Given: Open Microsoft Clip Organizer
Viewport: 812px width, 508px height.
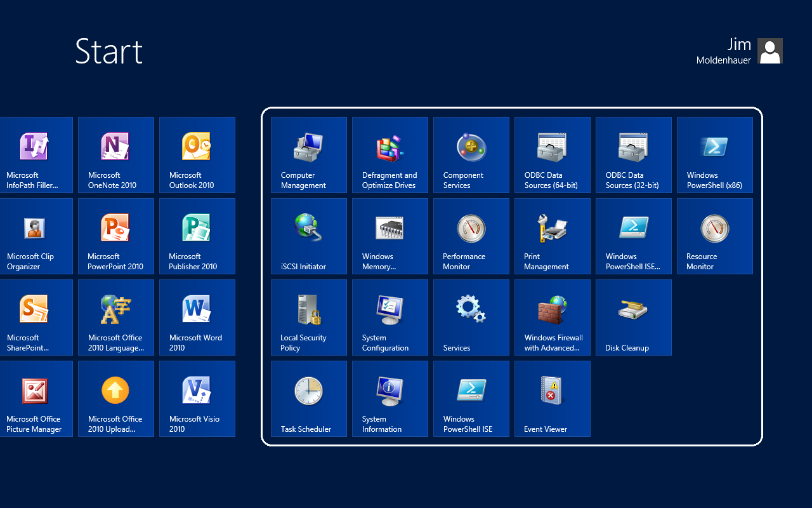Looking at the screenshot, I should click(x=36, y=236).
